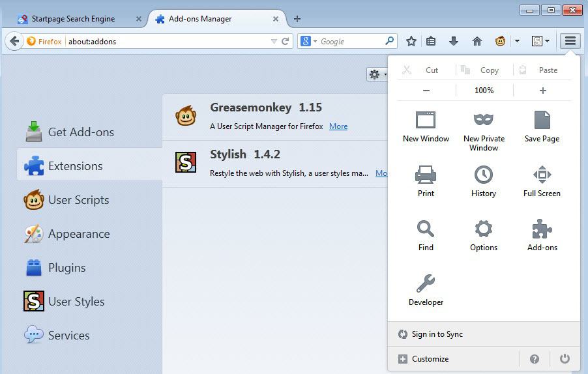Image resolution: width=588 pixels, height=374 pixels.
Task: Select the Stylish 1.4.2 extension entry
Action: pyautogui.click(x=275, y=164)
